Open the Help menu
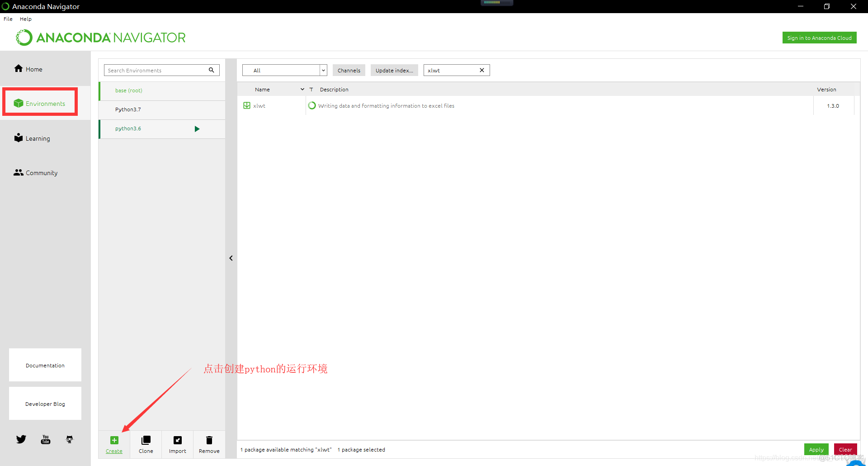Viewport: 868px width, 466px height. pyautogui.click(x=26, y=19)
